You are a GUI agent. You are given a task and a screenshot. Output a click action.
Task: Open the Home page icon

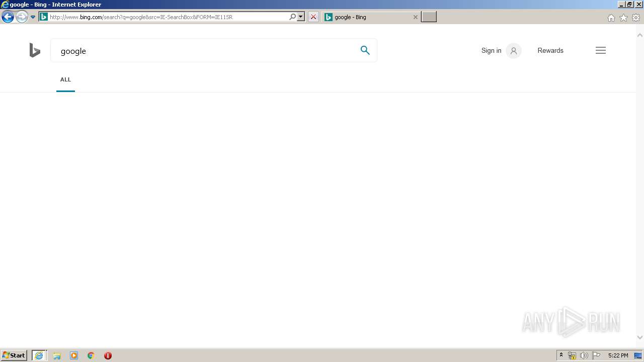[x=611, y=18]
